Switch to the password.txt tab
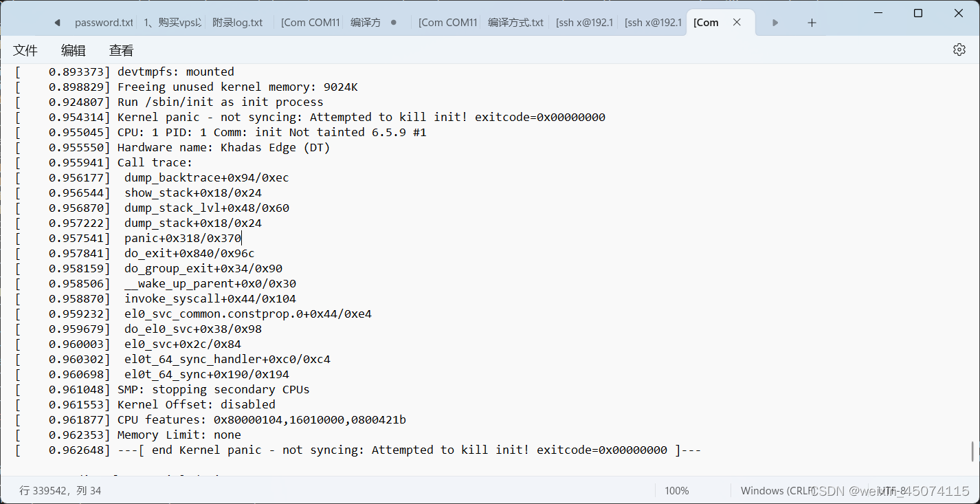The height and width of the screenshot is (504, 980). point(104,22)
